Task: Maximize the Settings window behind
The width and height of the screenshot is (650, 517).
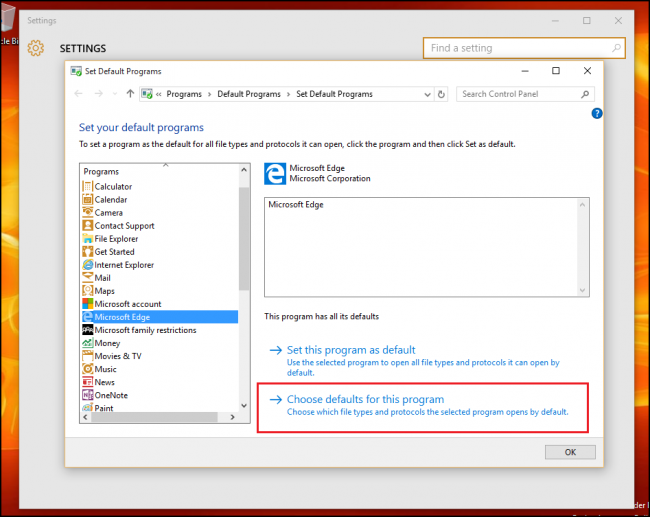Action: point(587,21)
